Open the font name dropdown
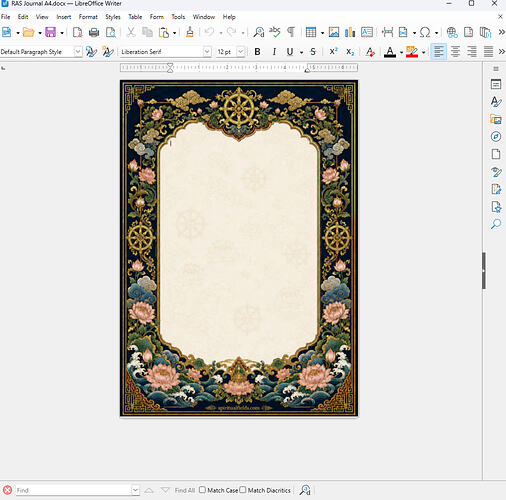 tap(207, 52)
